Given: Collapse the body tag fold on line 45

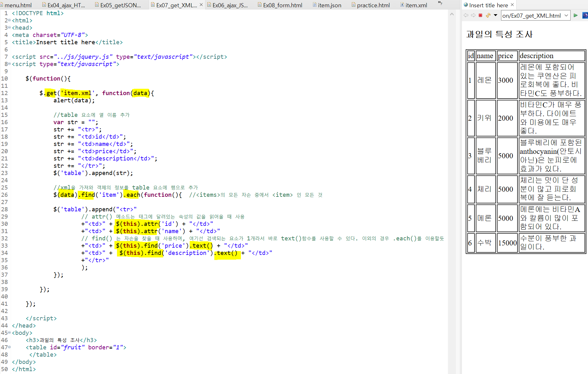Looking at the screenshot, I should point(9,333).
